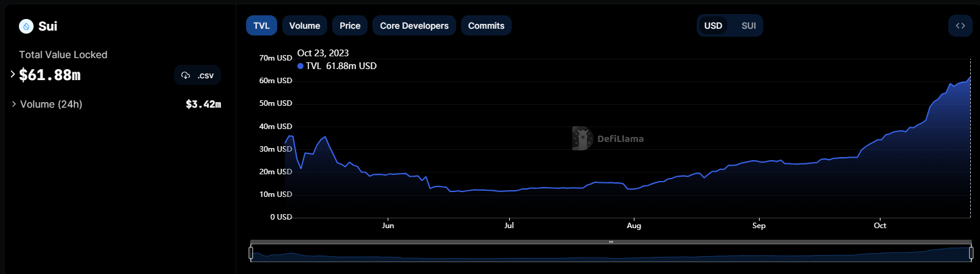Click the TVL 61.88m USD tooltip entry
980x274 pixels.
click(337, 66)
